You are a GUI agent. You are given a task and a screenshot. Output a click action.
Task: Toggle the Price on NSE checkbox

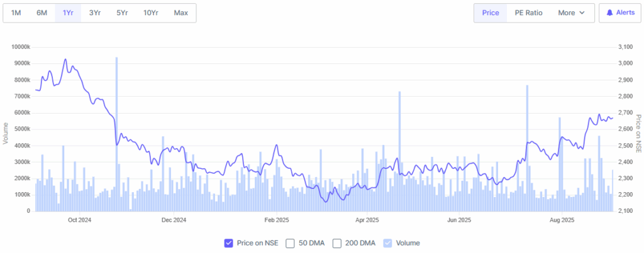pyautogui.click(x=228, y=243)
